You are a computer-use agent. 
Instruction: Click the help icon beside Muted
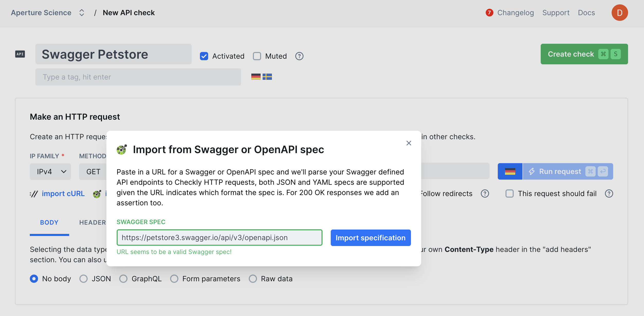click(x=299, y=56)
